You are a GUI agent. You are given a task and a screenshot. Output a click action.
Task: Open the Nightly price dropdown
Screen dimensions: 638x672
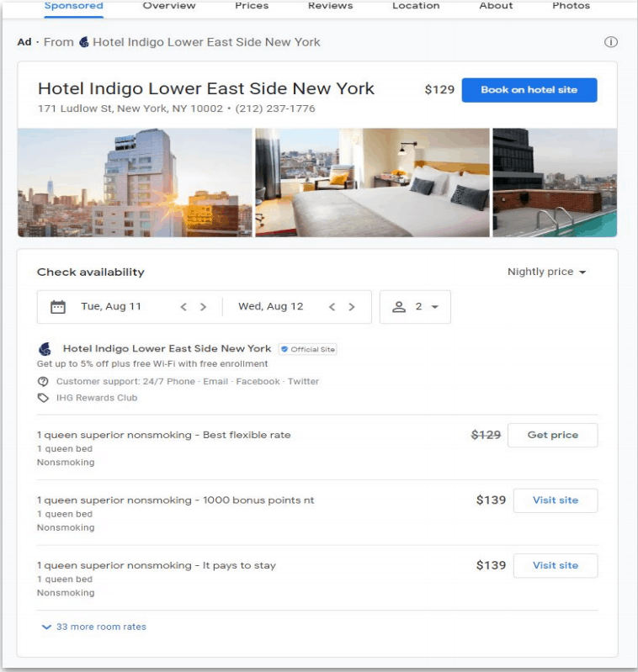[x=546, y=272]
